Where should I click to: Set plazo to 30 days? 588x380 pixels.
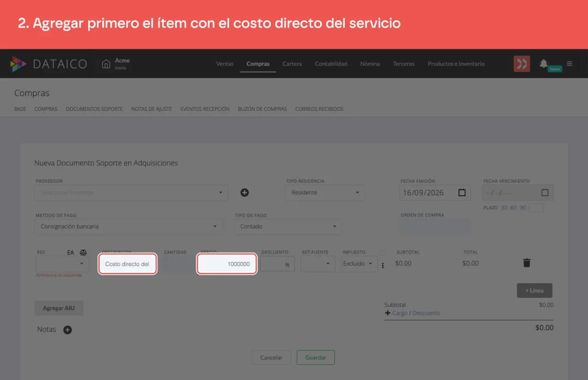[x=504, y=208]
